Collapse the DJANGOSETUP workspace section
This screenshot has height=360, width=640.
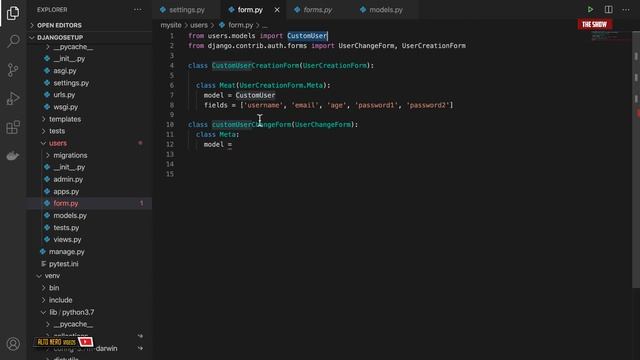[x=90, y=37]
